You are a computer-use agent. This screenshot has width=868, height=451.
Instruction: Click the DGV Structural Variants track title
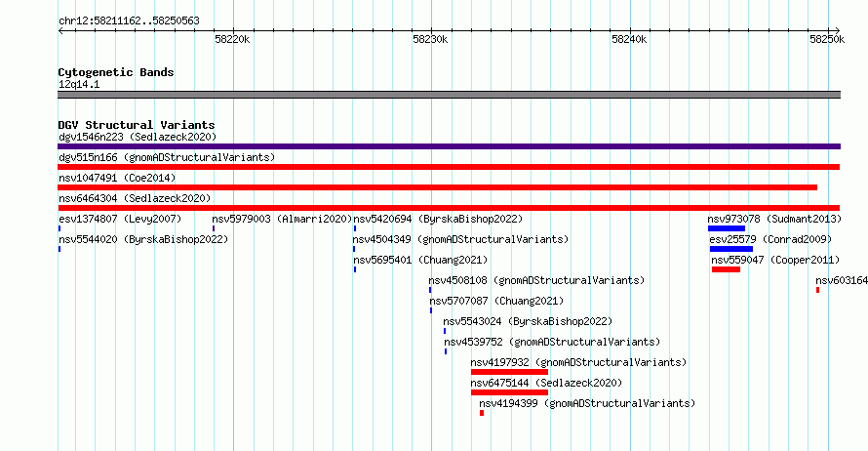[x=137, y=125]
